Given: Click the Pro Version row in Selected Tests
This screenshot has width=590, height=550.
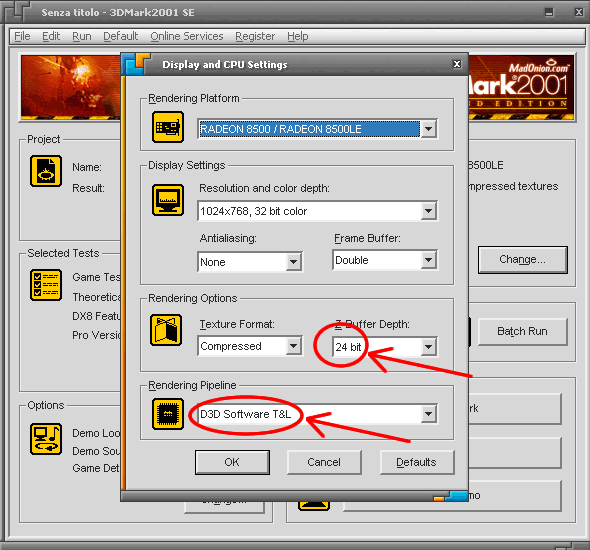Looking at the screenshot, I should click(96, 335).
